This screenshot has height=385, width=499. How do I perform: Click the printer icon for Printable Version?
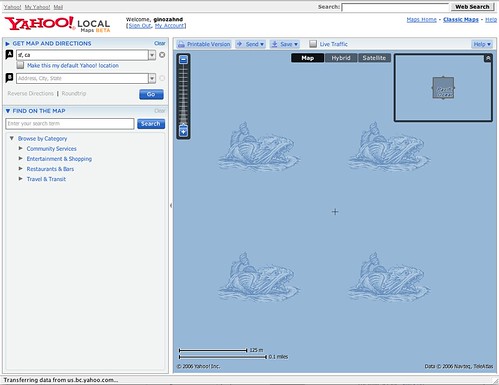click(x=181, y=44)
